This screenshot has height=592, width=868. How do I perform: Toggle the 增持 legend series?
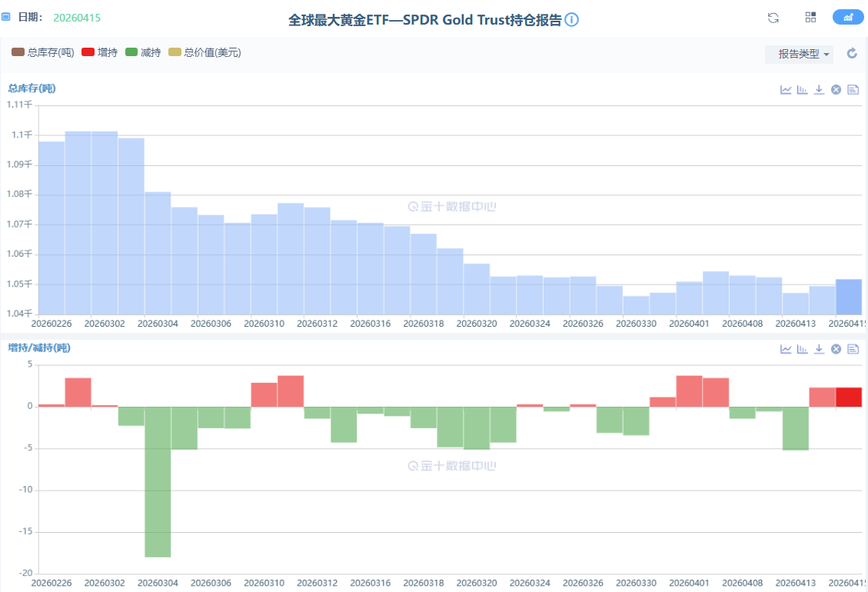click(99, 52)
